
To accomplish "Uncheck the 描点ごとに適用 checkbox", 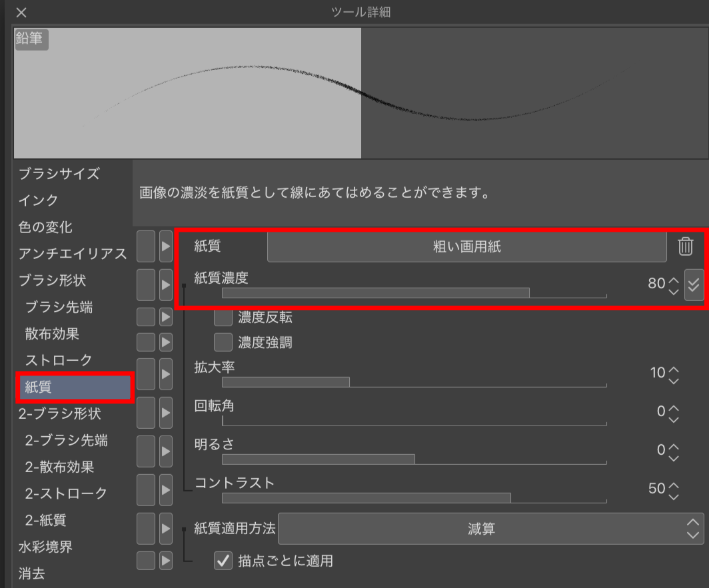I will point(223,561).
